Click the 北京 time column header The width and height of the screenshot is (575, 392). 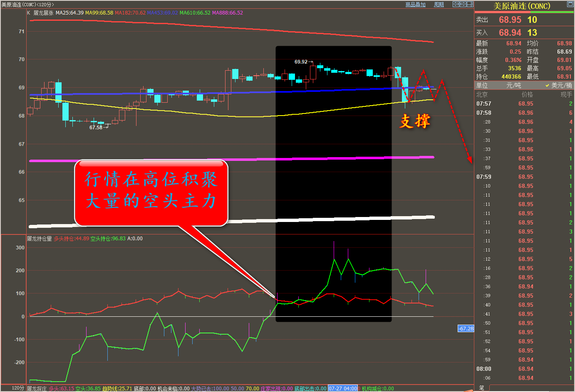(482, 94)
